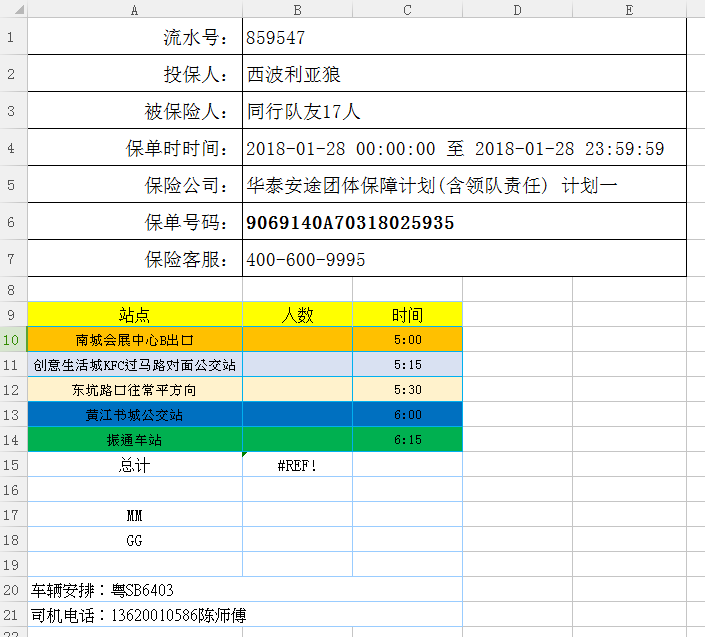The height and width of the screenshot is (637, 705).
Task: Click 振通车站 cell
Action: point(135,439)
